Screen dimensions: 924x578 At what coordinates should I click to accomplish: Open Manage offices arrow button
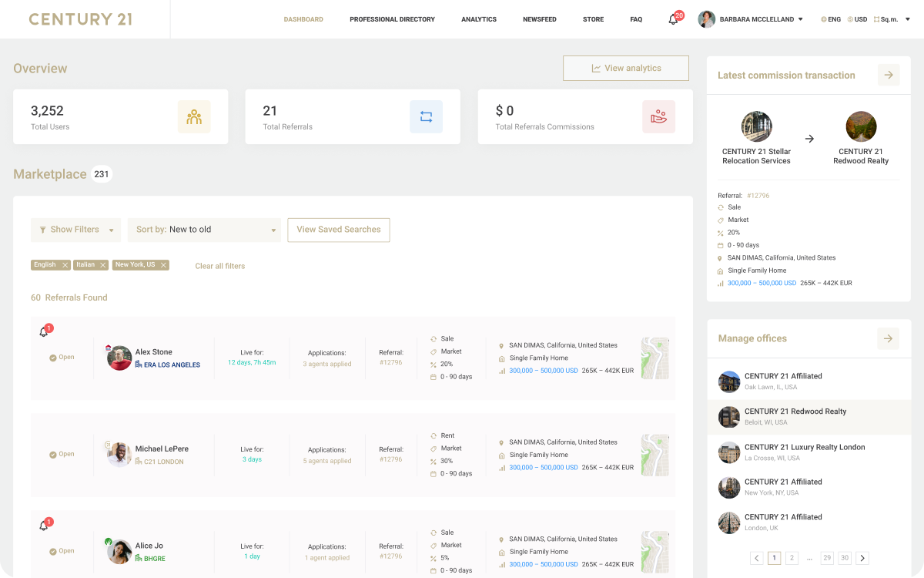click(888, 338)
